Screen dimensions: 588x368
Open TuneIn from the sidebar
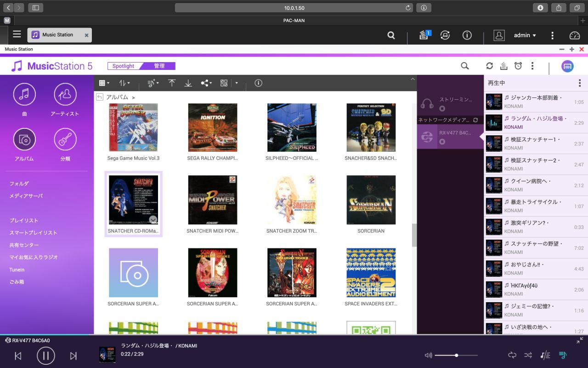pos(17,270)
